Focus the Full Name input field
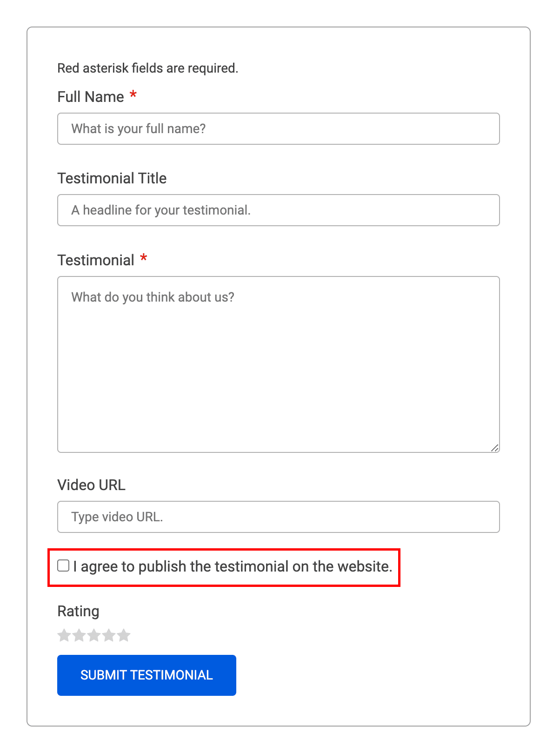Image resolution: width=560 pixels, height=754 pixels. pyautogui.click(x=279, y=128)
